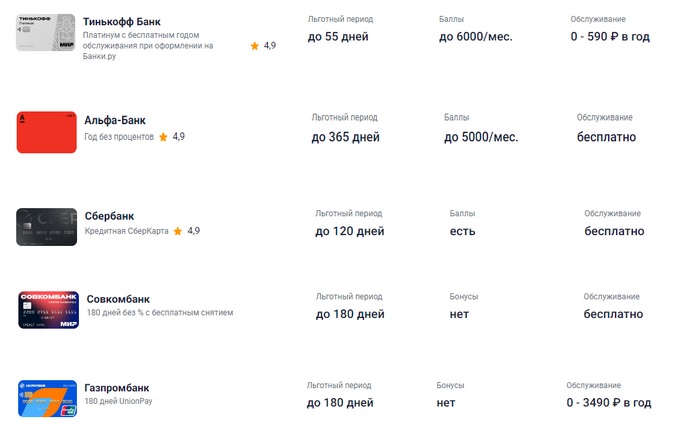Click the 180 дней без % Sovcombank description
This screenshot has width=685, height=442.
pyautogui.click(x=160, y=313)
